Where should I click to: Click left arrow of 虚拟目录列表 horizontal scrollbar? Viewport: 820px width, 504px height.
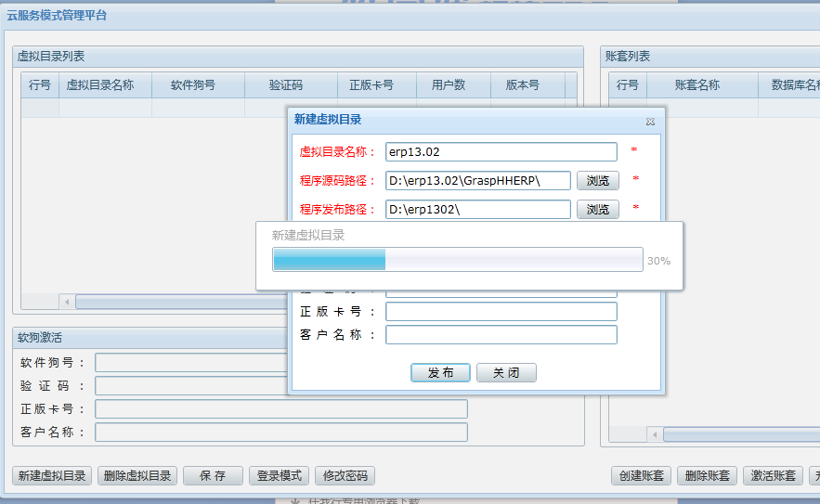tap(66, 302)
